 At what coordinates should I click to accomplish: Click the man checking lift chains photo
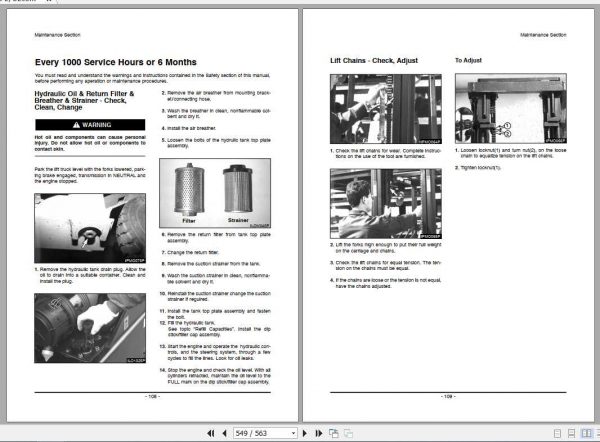(386, 109)
